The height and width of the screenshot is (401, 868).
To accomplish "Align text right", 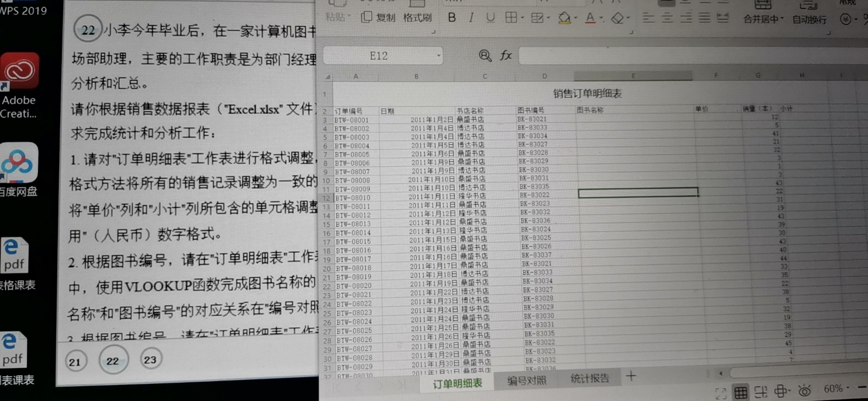I will 686,18.
